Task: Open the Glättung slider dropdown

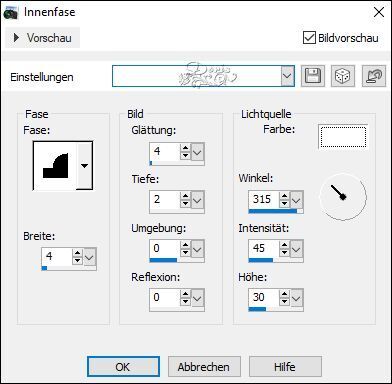Action: pos(197,152)
